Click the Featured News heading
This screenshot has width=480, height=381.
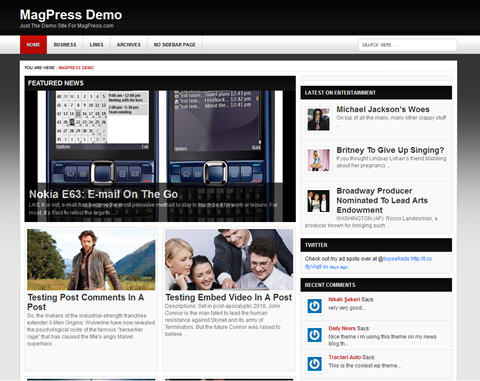56,83
